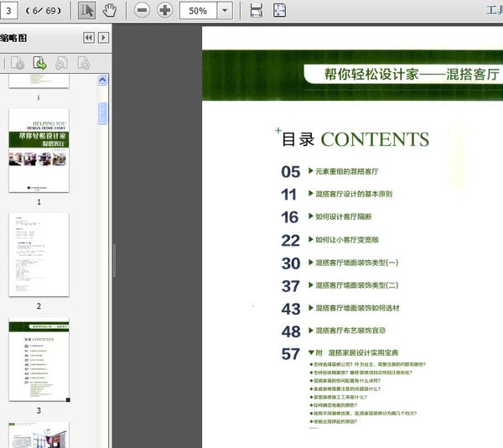Rotate pages counterclockwise in thumbnails panel
503x448 pixels.
coord(61,62)
